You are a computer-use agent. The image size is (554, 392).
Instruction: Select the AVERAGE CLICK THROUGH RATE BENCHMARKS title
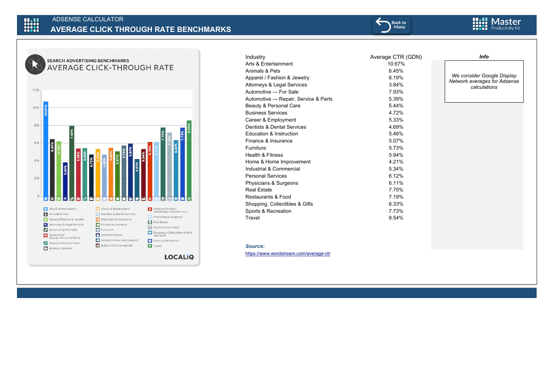[141, 29]
